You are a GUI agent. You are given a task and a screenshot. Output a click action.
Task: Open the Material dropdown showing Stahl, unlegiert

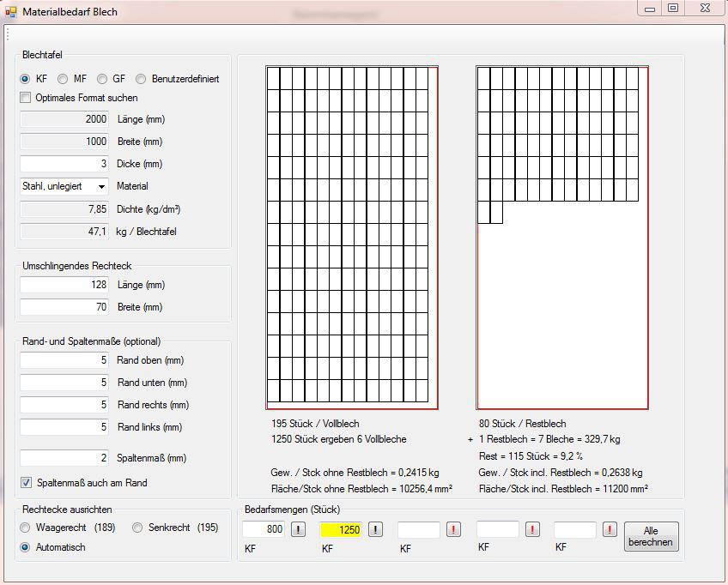64,186
